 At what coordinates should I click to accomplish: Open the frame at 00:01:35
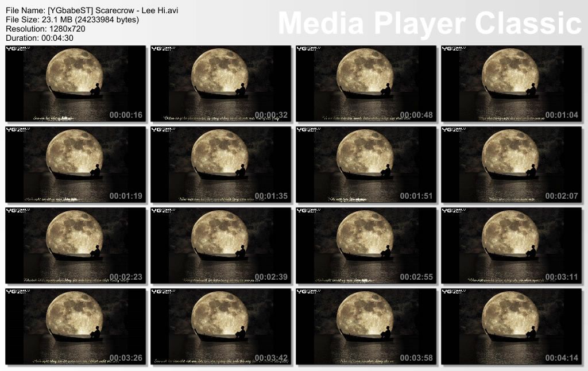pos(220,164)
